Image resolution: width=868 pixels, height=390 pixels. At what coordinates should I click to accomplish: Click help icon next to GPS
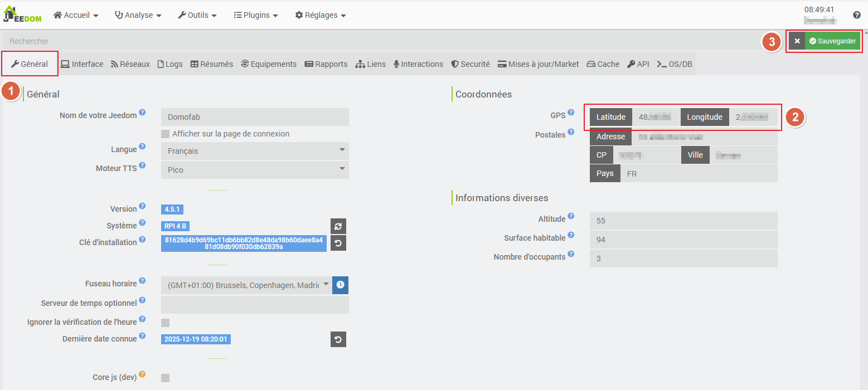tap(571, 113)
